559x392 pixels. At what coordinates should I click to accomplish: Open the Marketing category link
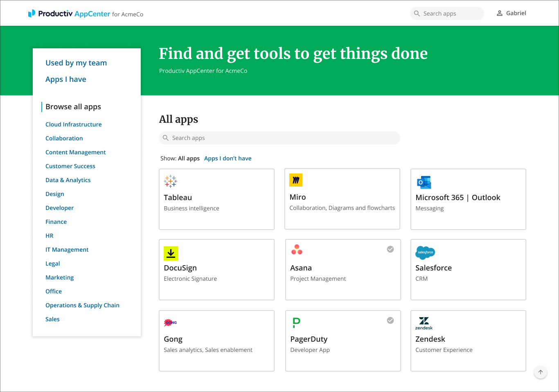[x=59, y=277]
